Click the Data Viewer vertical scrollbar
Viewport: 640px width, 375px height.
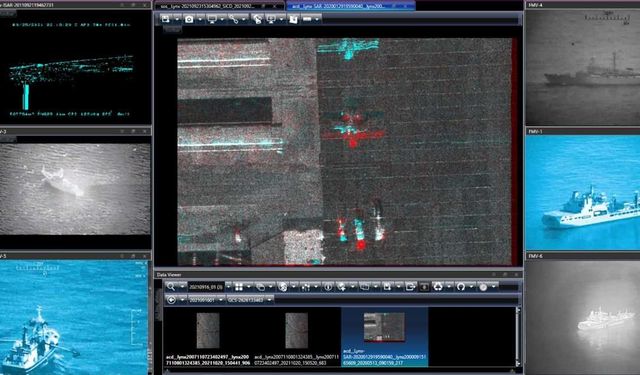(518, 337)
